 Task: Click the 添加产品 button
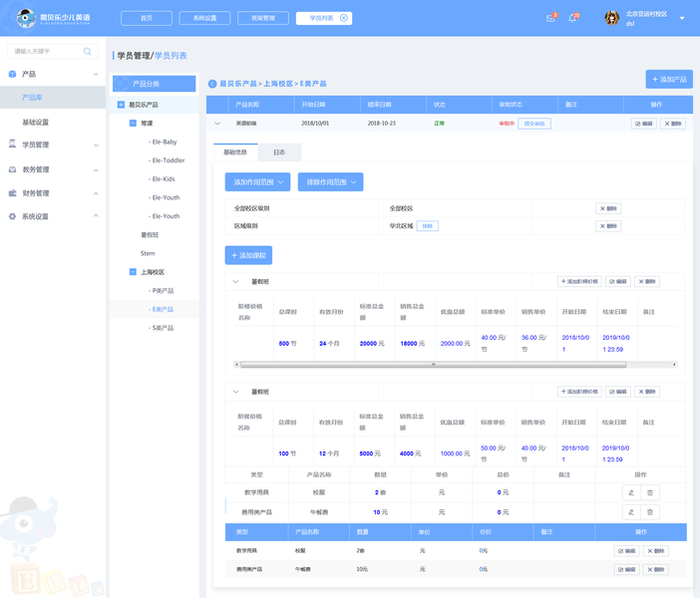point(669,79)
